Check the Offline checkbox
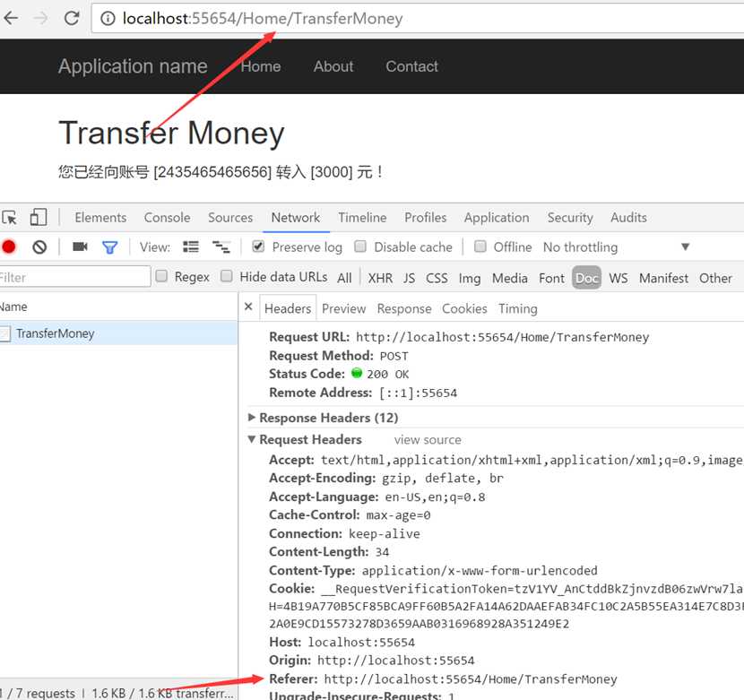The image size is (744, 700). [480, 246]
